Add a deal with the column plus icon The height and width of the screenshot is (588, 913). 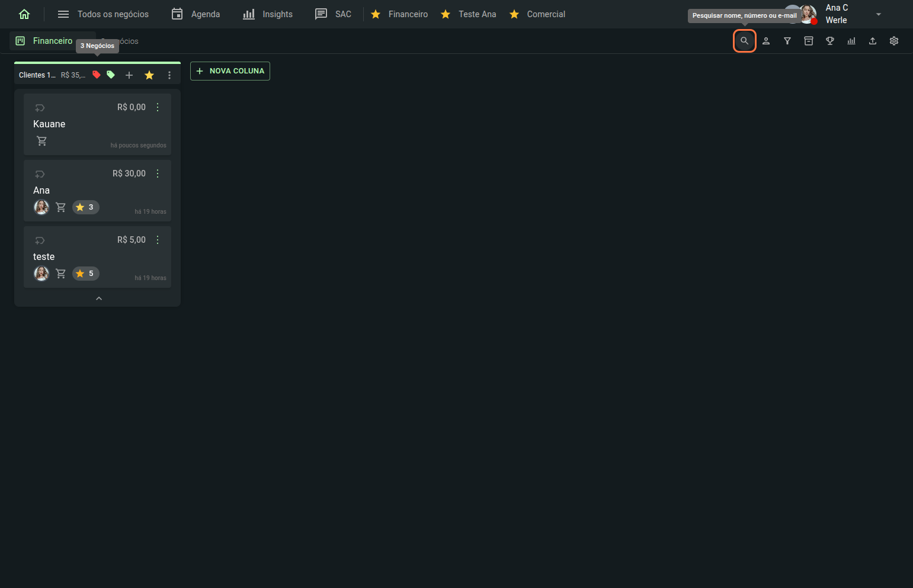click(x=129, y=75)
